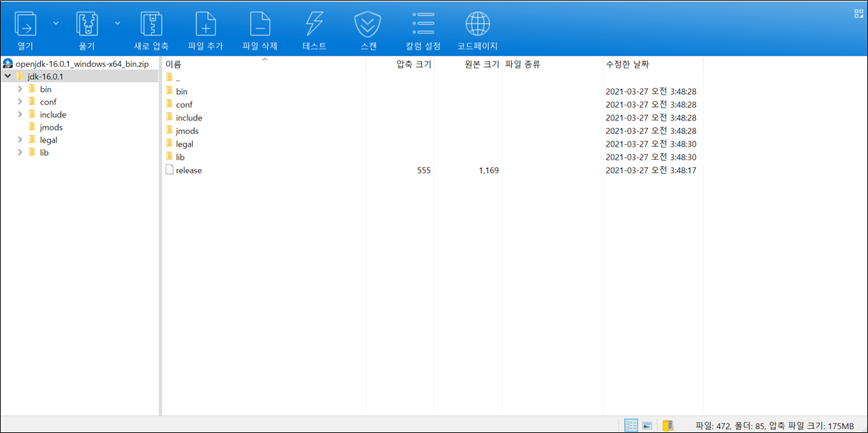Click the 파일 삭제 (Delete file) icon
This screenshot has height=433, width=868.
[260, 24]
